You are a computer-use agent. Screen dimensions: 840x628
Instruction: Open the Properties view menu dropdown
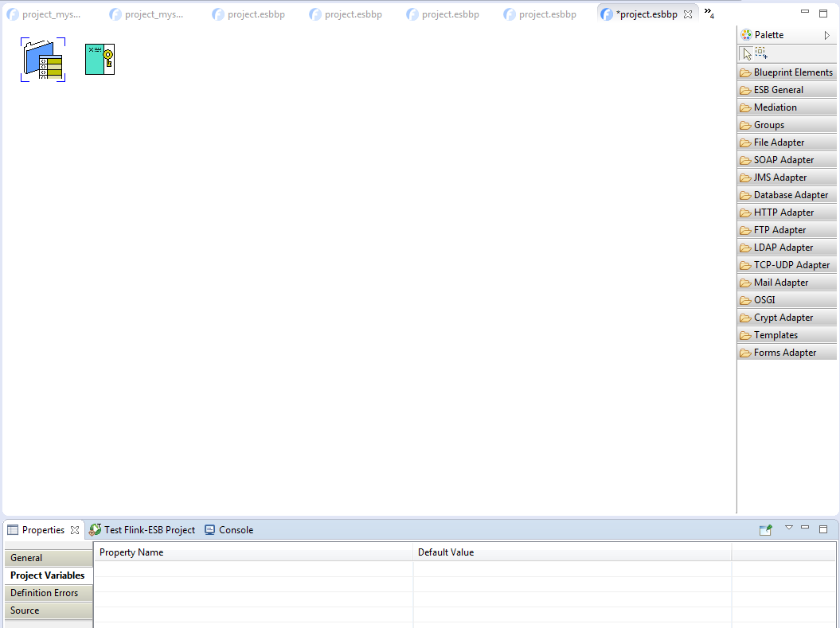coord(789,528)
